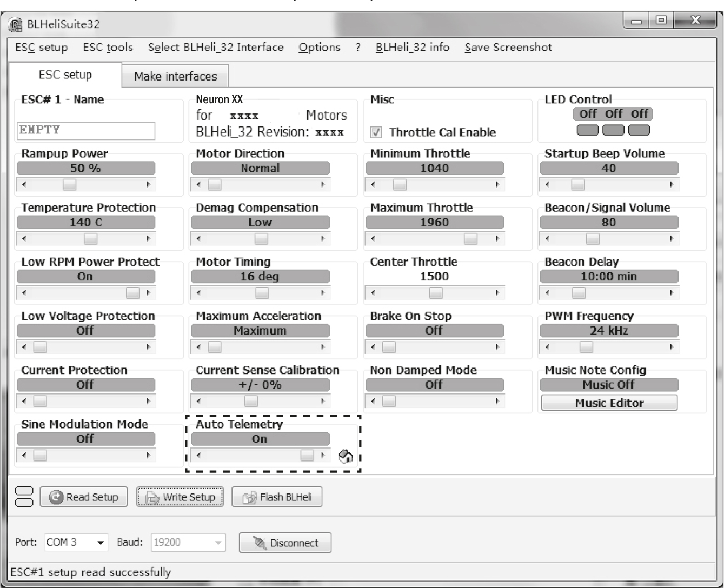Screen dimensions: 724x588
Task: Open the Port COM 3 dropdown
Action: pos(101,543)
